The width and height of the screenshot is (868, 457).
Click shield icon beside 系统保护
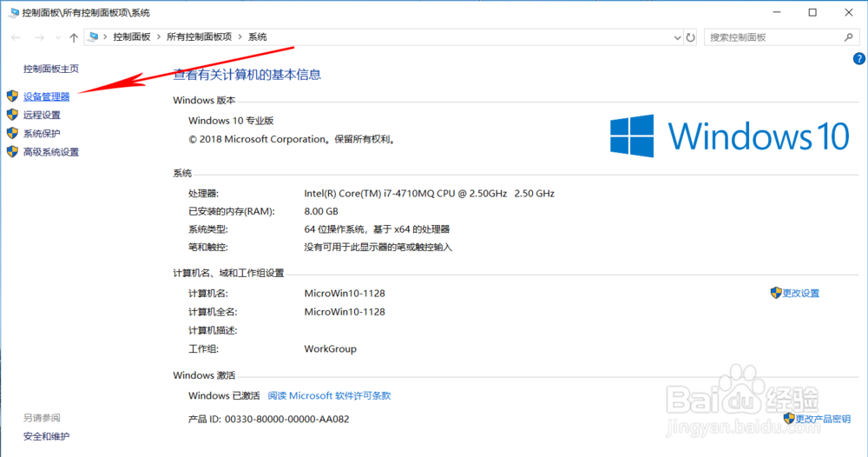tap(12, 133)
